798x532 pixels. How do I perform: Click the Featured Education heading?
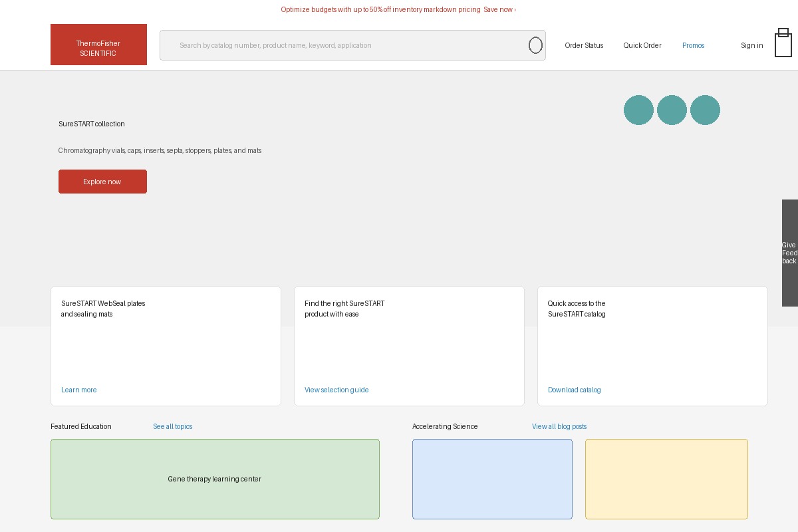pos(81,426)
